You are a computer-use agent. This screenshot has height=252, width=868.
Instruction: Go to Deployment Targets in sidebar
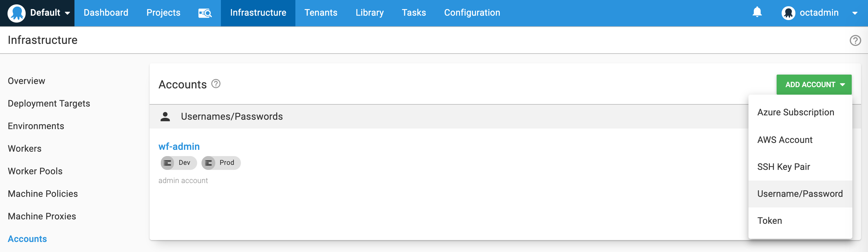[49, 103]
